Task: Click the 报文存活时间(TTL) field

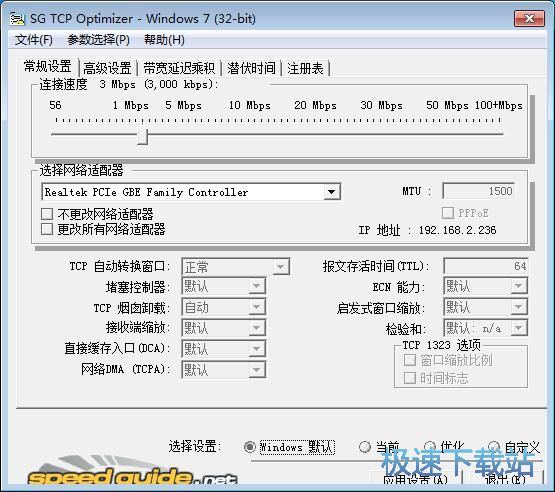Action: click(x=486, y=266)
